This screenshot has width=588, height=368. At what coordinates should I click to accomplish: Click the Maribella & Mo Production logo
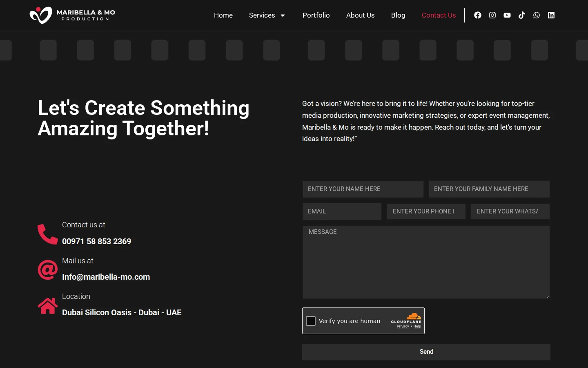point(72,15)
